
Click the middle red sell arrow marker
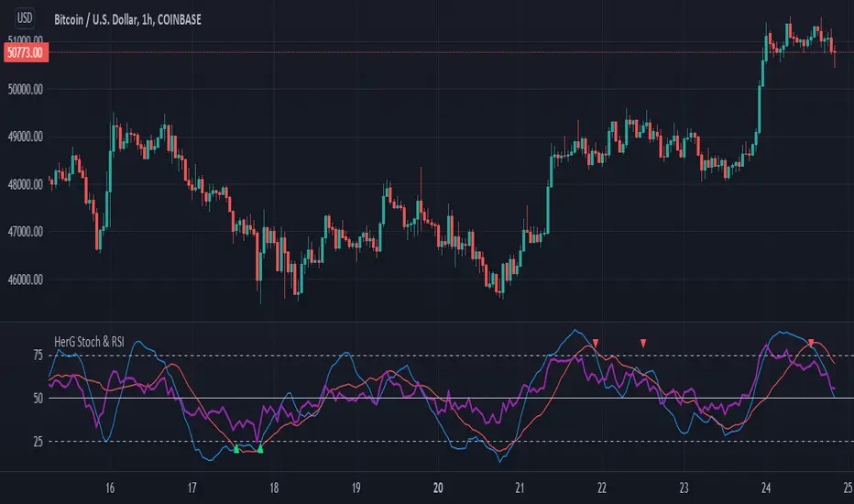pos(643,344)
